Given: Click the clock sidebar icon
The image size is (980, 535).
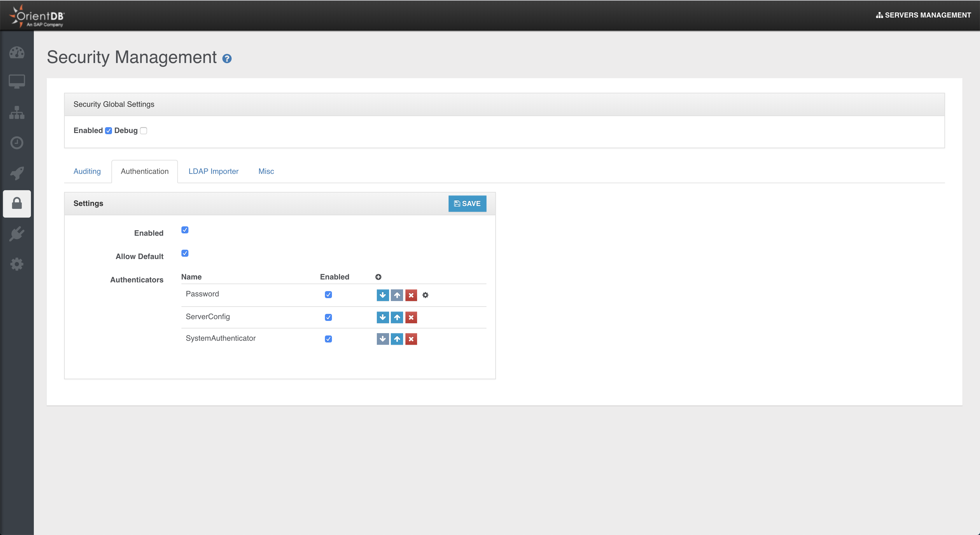Looking at the screenshot, I should tap(17, 143).
